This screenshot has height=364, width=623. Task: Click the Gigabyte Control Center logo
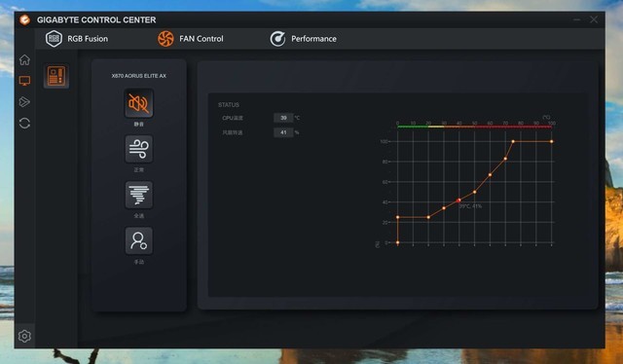pyautogui.click(x=24, y=19)
